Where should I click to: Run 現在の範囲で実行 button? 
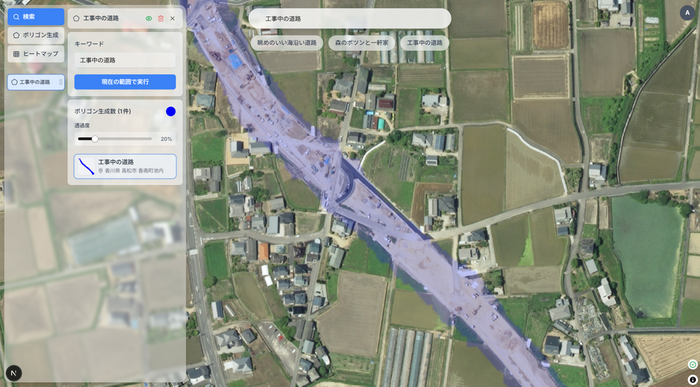point(125,82)
